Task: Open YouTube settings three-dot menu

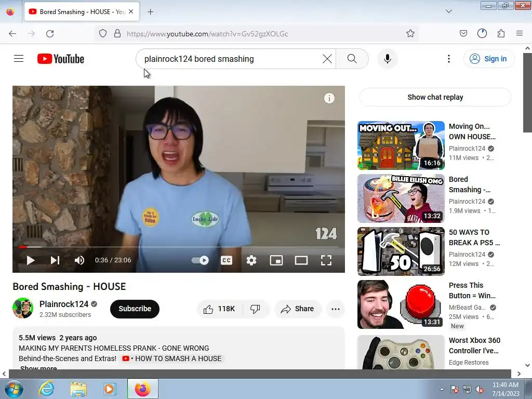Action: pos(448,59)
